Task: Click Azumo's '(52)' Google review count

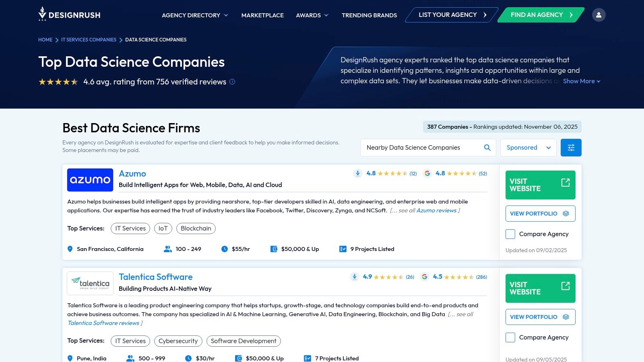Action: coord(483,174)
